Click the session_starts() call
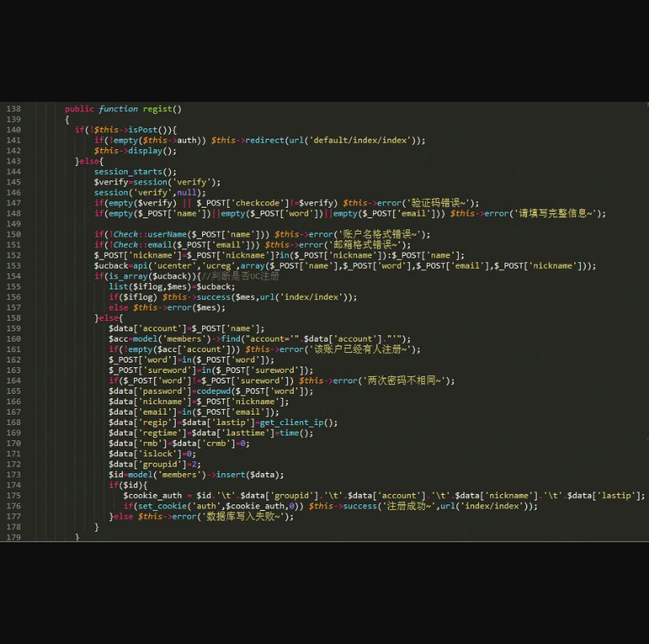The height and width of the screenshot is (644, 649). tap(134, 172)
